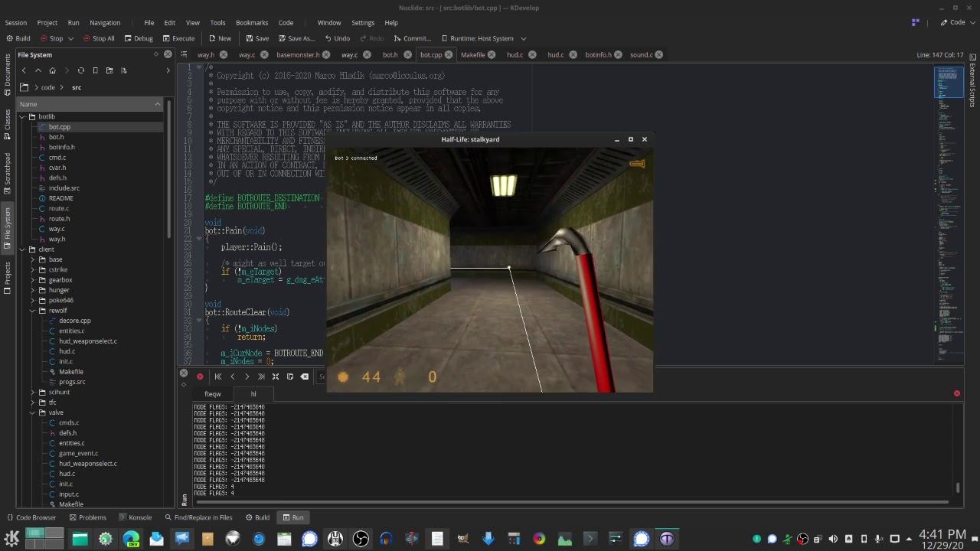Toggle the Konsole tool view
The image size is (980, 551).
[135, 517]
